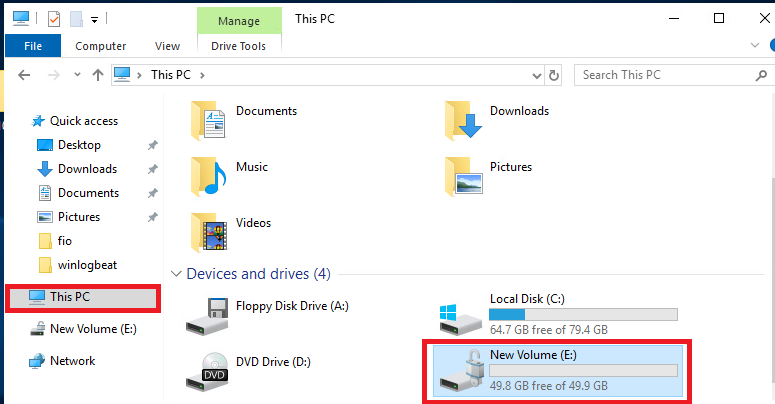Click the This PC window system icon
Screen dimensions: 775x404
(x=21, y=19)
